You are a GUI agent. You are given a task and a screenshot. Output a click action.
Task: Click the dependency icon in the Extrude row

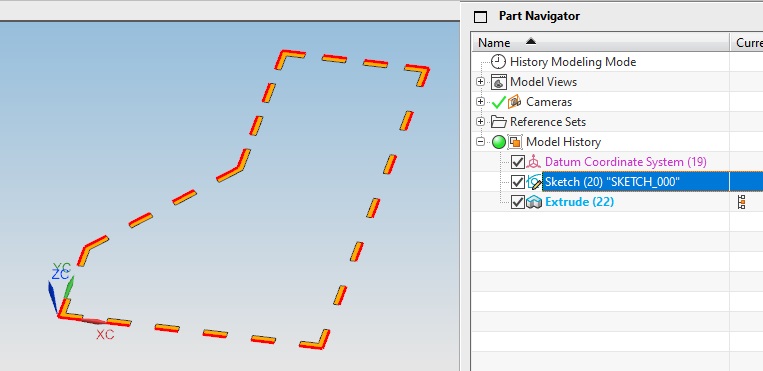tap(742, 202)
